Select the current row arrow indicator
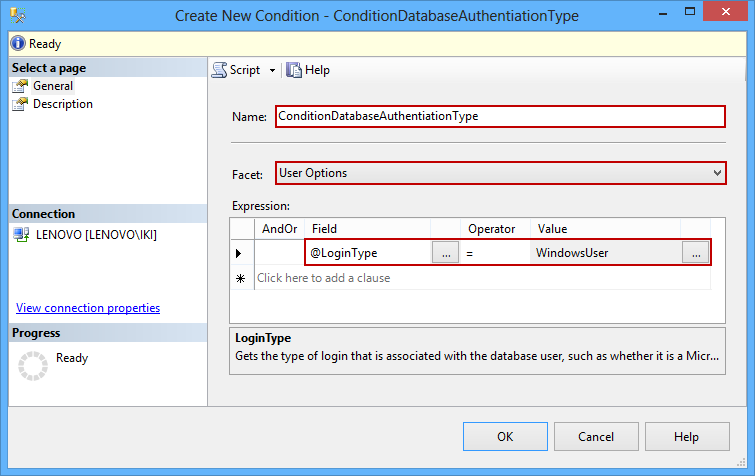 pos(240,253)
